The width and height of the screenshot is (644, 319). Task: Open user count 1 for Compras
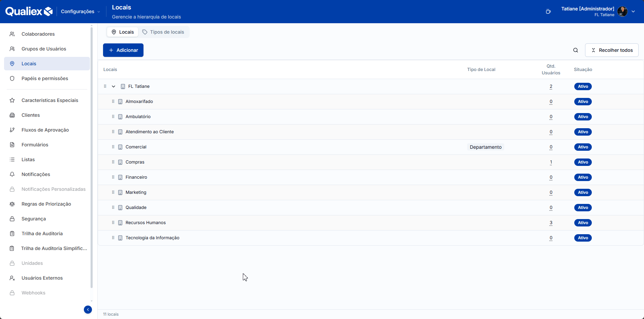[x=551, y=162]
